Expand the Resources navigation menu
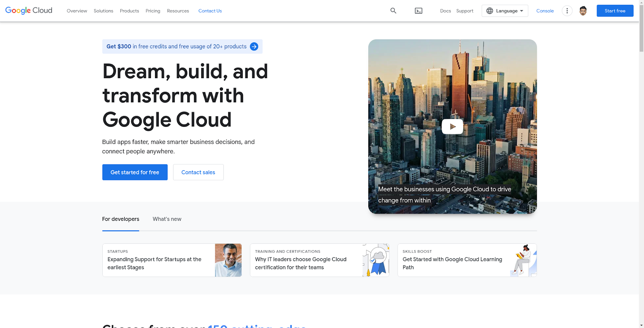The width and height of the screenshot is (644, 328). 178,11
